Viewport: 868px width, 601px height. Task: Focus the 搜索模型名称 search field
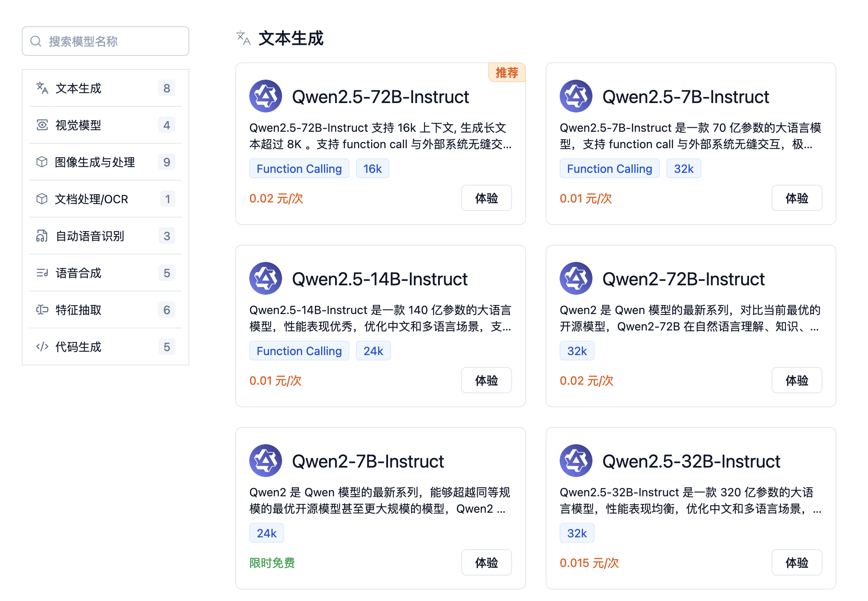(111, 41)
